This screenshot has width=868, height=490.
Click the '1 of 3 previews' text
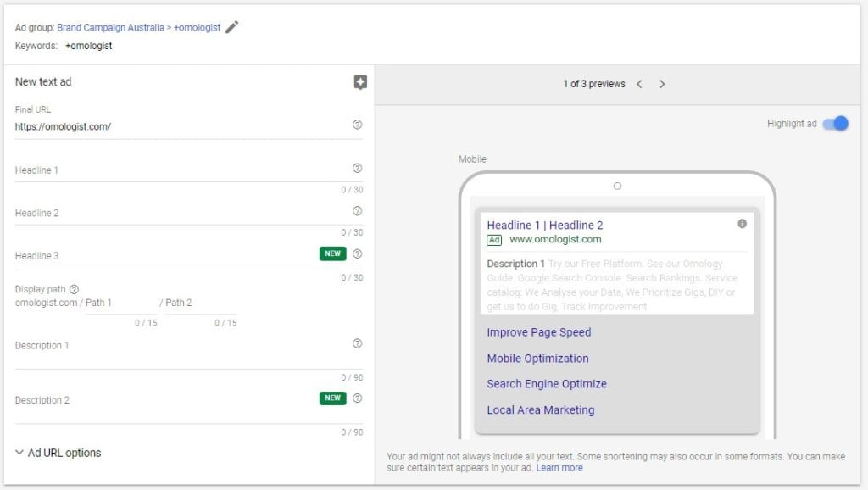click(x=594, y=84)
